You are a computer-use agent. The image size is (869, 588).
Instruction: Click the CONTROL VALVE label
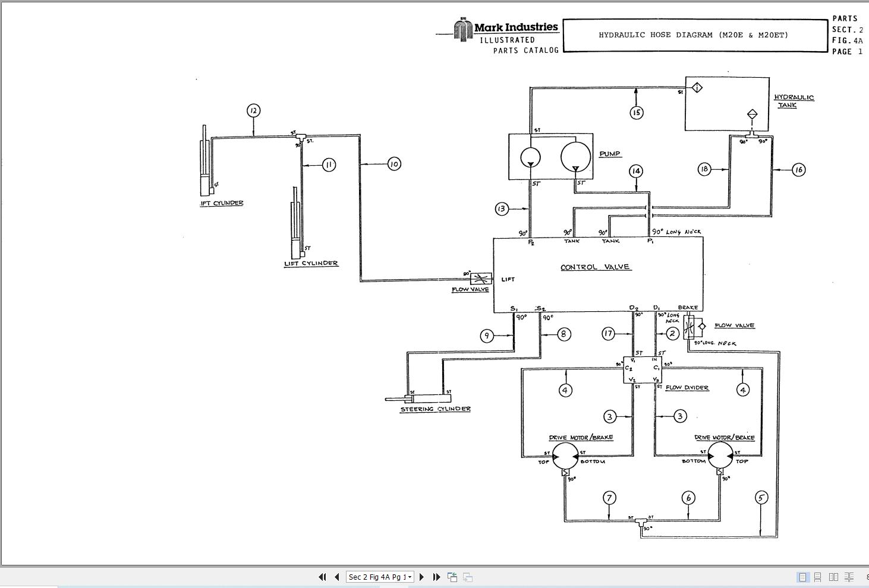596,267
